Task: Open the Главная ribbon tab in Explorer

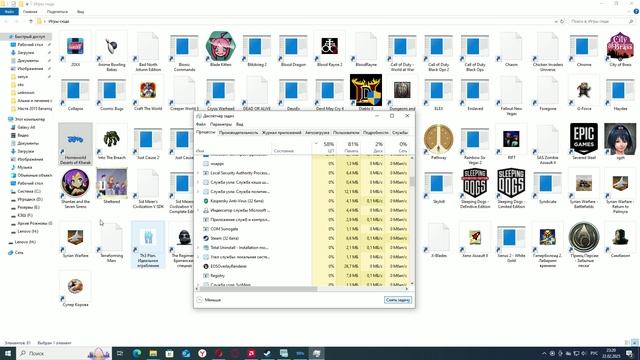Action: click(x=30, y=12)
